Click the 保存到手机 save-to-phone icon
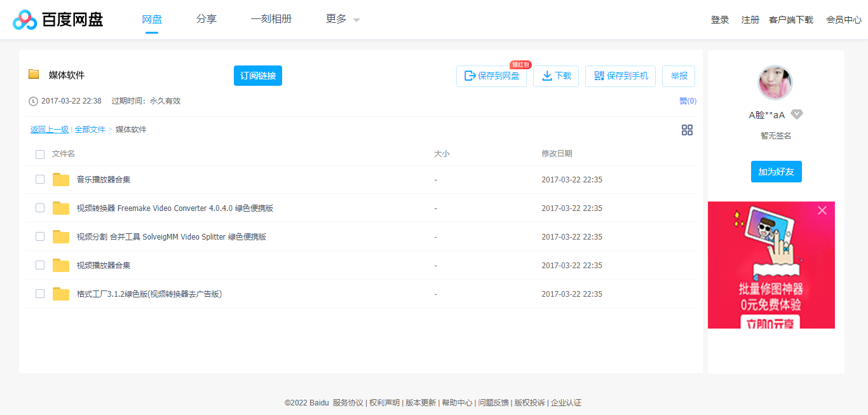Viewport: 868px width, 415px height. point(598,76)
